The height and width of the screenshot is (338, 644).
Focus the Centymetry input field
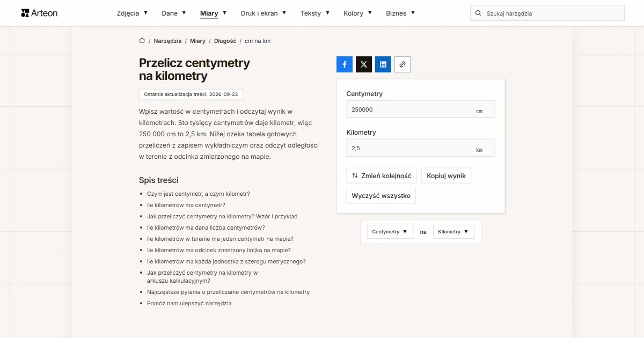pos(421,109)
